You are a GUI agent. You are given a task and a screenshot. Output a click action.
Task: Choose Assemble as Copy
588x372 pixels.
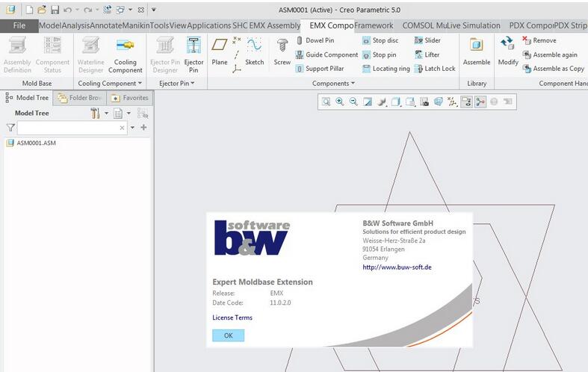point(553,69)
